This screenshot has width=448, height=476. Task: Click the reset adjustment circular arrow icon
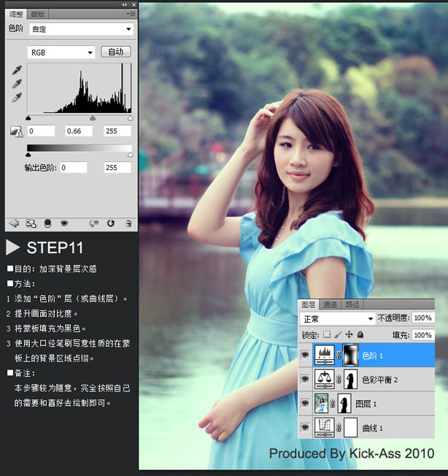coord(111,223)
